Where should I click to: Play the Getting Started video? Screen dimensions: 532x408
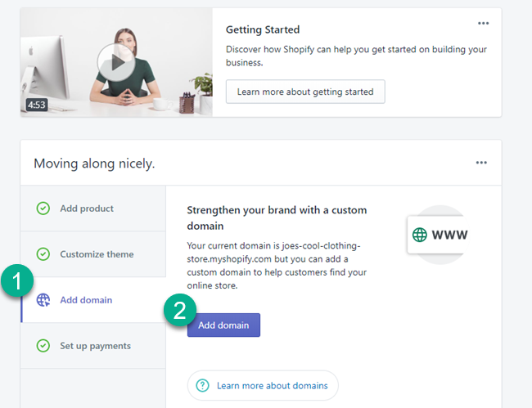(x=114, y=61)
